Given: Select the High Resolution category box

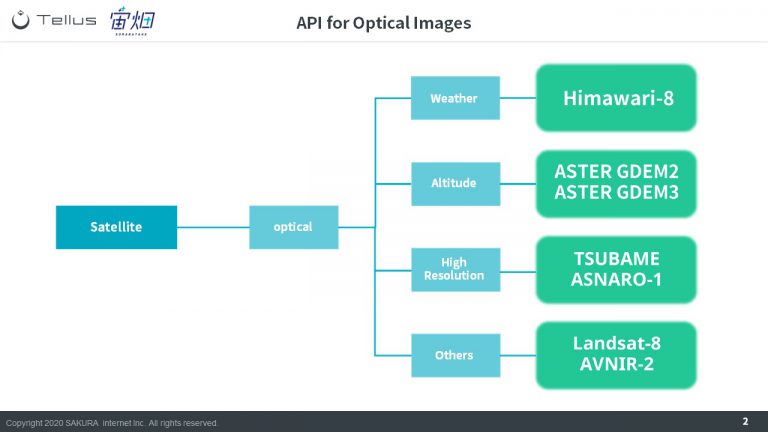Looking at the screenshot, I should (x=456, y=270).
